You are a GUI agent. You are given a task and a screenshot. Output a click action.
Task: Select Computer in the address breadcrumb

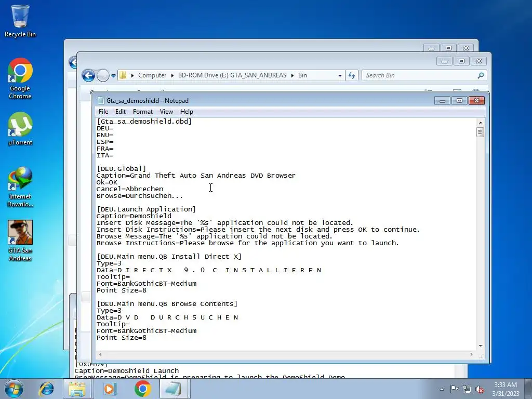coord(152,75)
